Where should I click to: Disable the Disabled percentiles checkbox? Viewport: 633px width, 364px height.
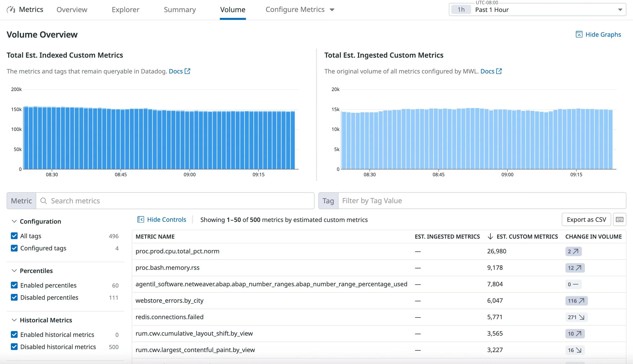tap(14, 297)
